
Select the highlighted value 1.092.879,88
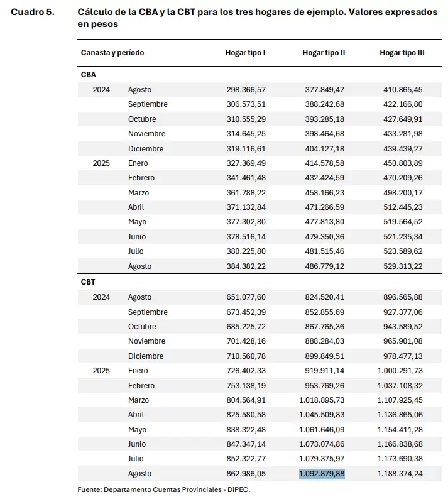click(x=322, y=474)
